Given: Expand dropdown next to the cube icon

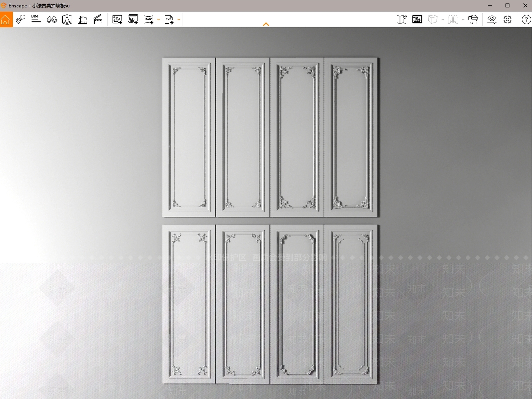Looking at the screenshot, I should [x=443, y=20].
